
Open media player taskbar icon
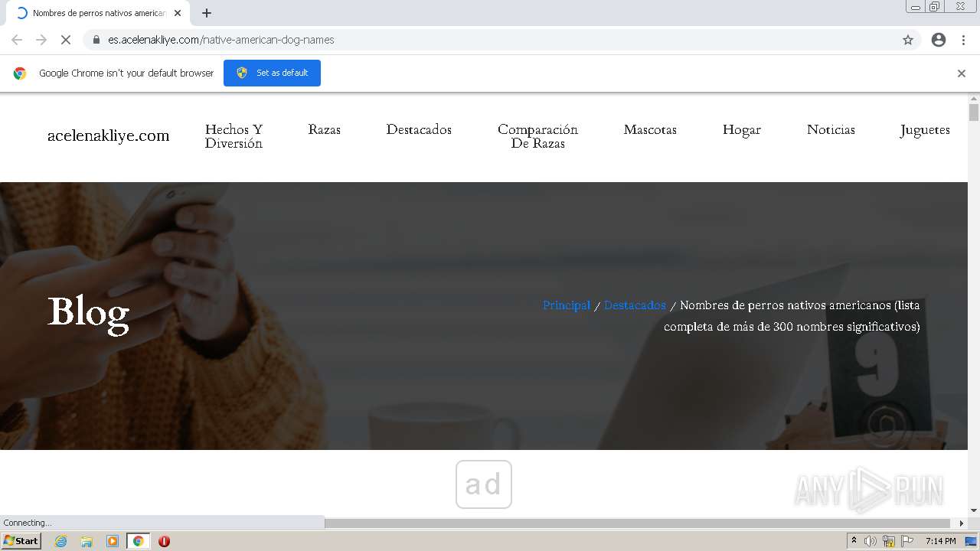[x=113, y=541]
